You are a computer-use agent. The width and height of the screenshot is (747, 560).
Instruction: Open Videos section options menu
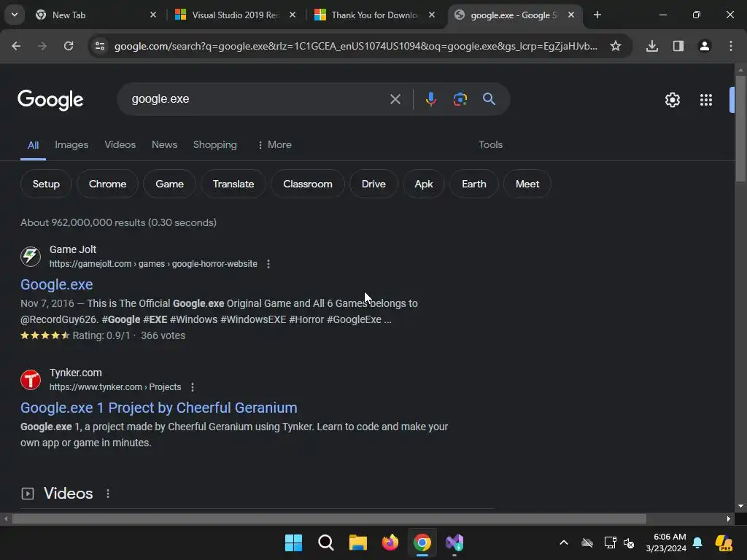(108, 494)
